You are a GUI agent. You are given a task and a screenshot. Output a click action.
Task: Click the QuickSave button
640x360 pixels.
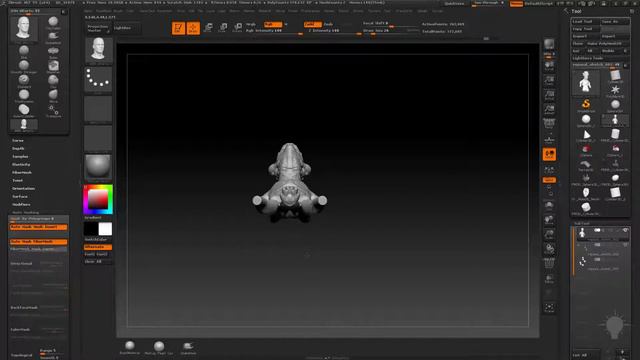[x=454, y=4]
